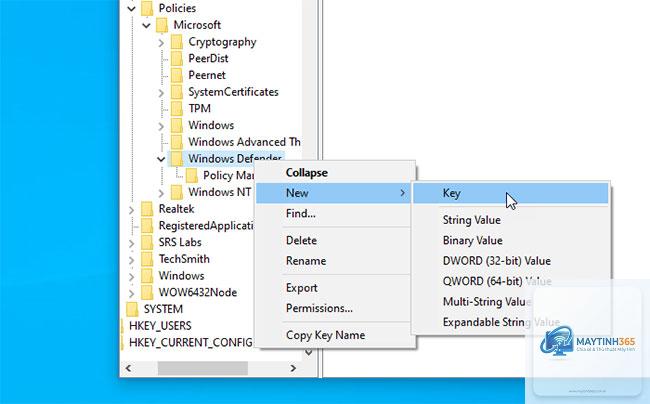The image size is (650, 404).
Task: Click the Microsoft folder icon
Action: point(162,25)
